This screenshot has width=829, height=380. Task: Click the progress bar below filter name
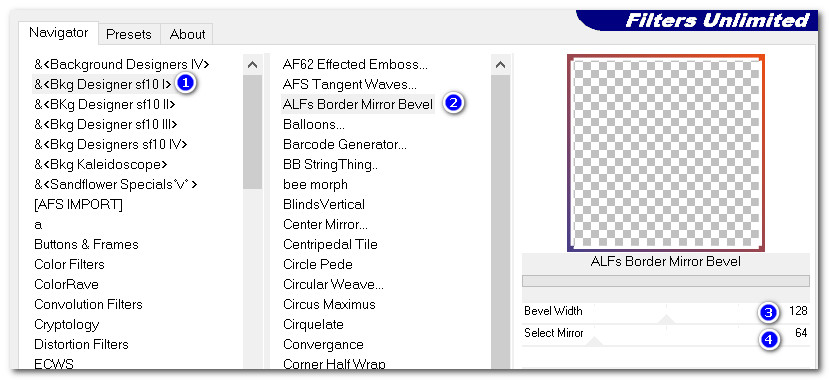[666, 281]
